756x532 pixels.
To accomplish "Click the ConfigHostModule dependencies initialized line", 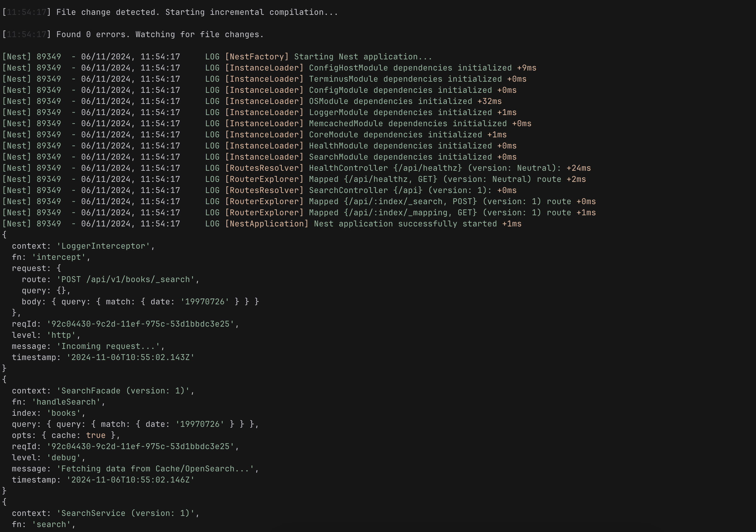I will click(x=269, y=68).
